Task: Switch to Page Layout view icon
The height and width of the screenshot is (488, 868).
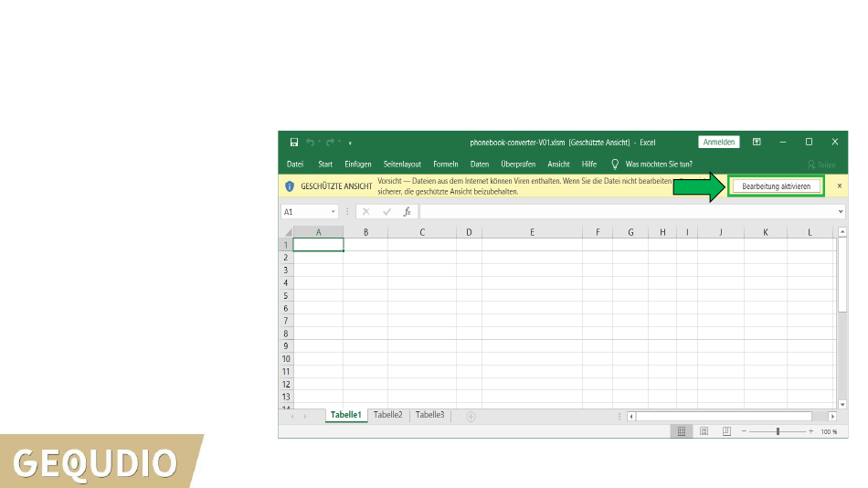Action: pyautogui.click(x=704, y=431)
